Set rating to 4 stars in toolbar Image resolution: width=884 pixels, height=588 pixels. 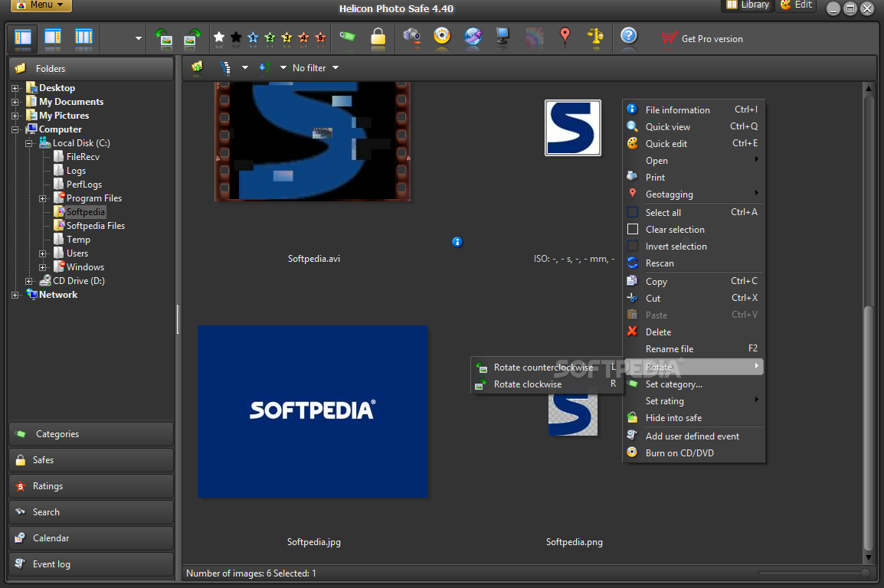point(304,38)
